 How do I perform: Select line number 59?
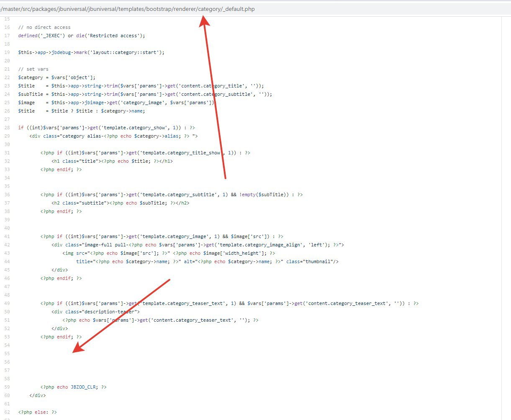pos(7,387)
